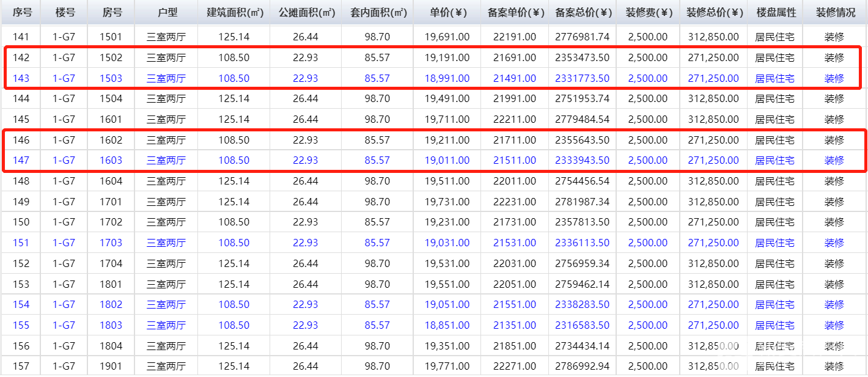Click filing unit price 22191.00
The width and height of the screenshot is (868, 377).
pos(515,37)
